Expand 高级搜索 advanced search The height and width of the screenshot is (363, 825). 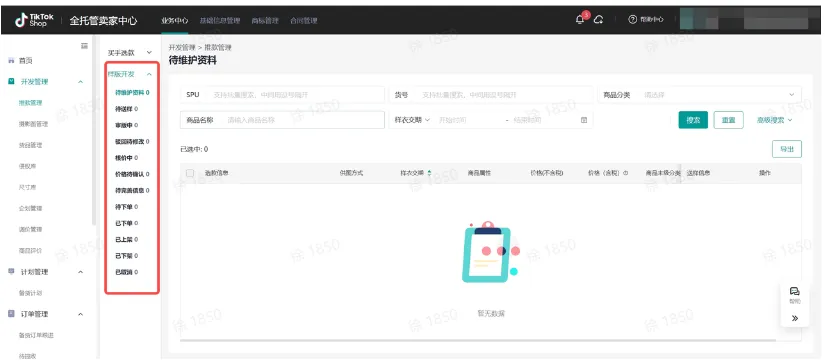pyautogui.click(x=774, y=120)
